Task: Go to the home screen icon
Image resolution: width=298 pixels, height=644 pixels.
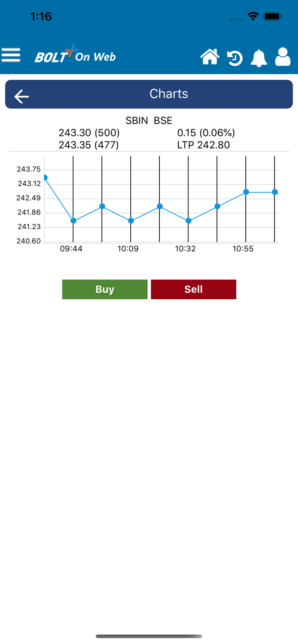Action: pos(210,57)
